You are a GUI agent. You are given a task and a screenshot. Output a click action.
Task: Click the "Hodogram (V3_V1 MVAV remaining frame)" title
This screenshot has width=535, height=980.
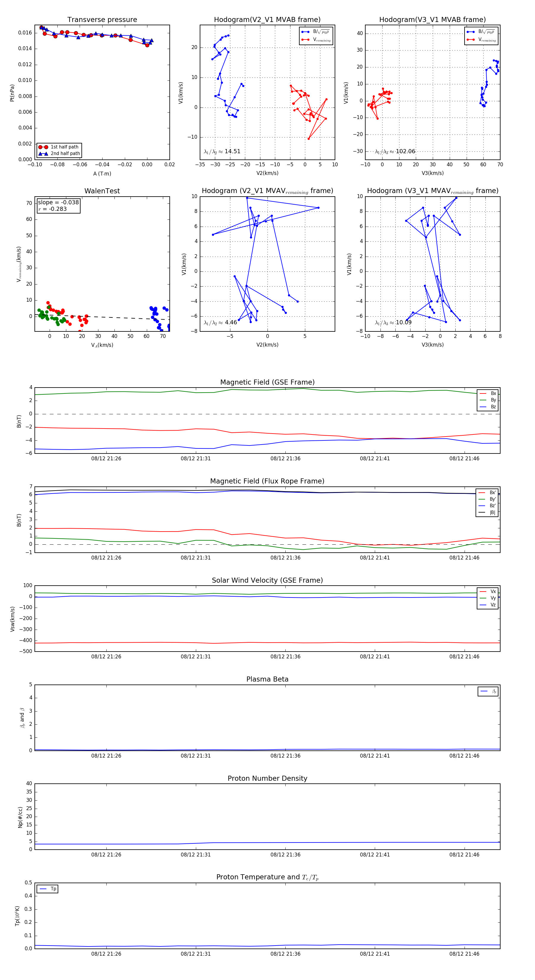point(432,191)
